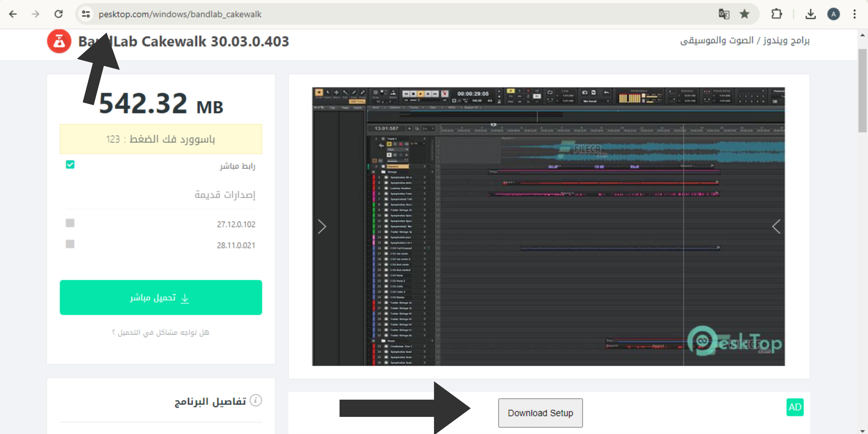The image size is (868, 434).
Task: Click the translate page icon
Action: tap(724, 14)
